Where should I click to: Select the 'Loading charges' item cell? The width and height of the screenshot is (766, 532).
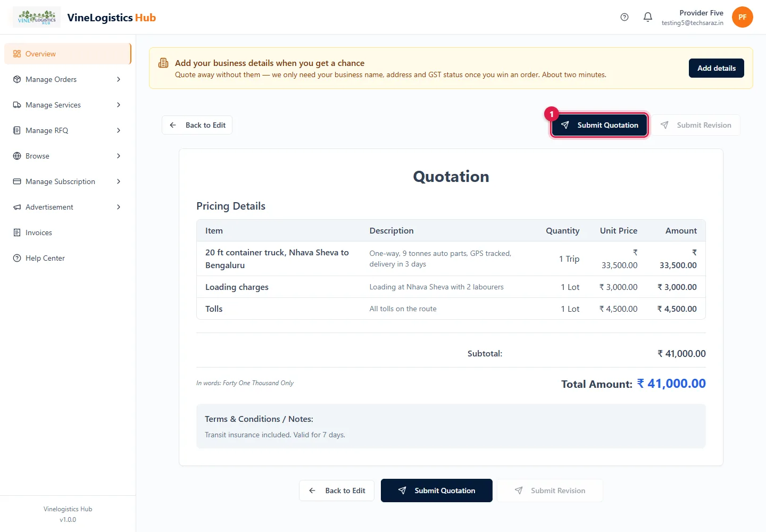click(237, 287)
